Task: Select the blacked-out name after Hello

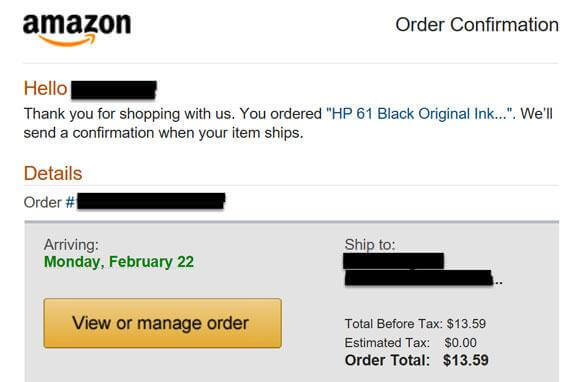Action: 114,90
